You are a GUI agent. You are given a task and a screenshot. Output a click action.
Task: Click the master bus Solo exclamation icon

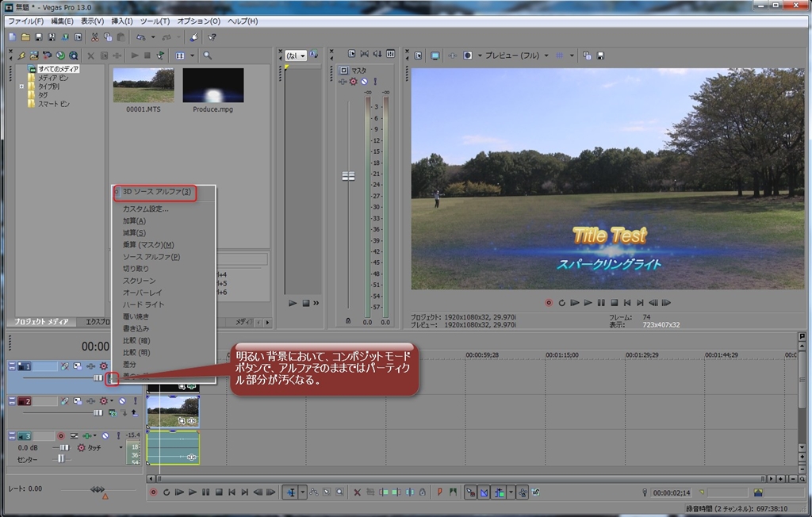(x=375, y=82)
